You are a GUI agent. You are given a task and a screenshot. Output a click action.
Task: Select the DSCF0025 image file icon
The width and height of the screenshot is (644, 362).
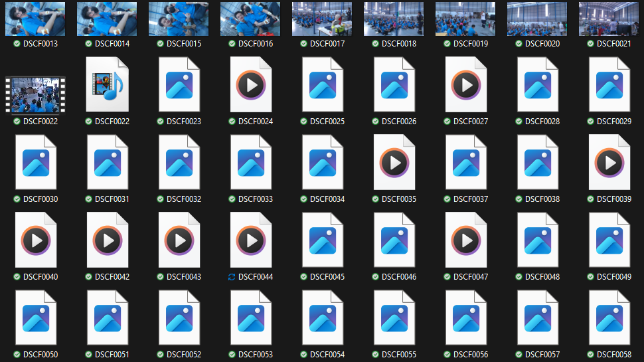(323, 84)
